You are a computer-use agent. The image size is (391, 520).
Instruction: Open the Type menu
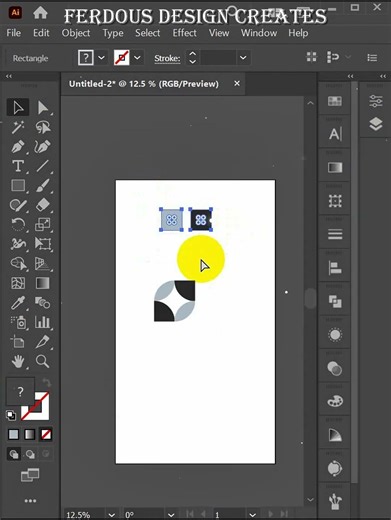coord(113,33)
